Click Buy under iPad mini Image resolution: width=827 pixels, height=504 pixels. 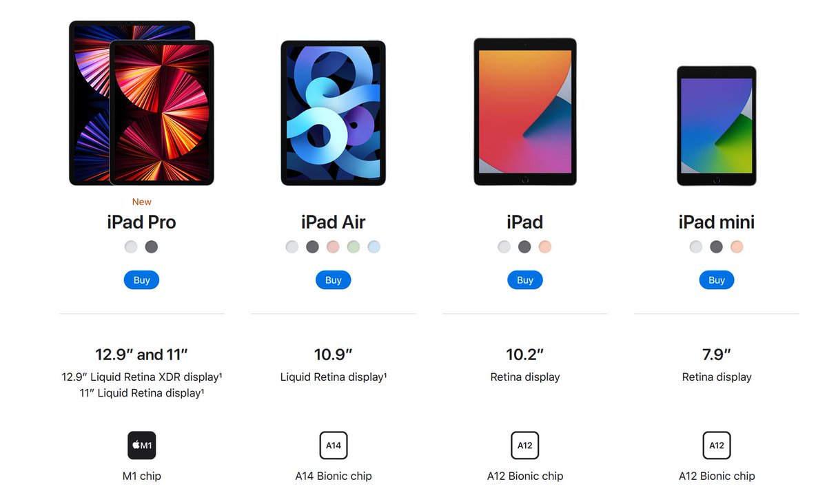[717, 280]
